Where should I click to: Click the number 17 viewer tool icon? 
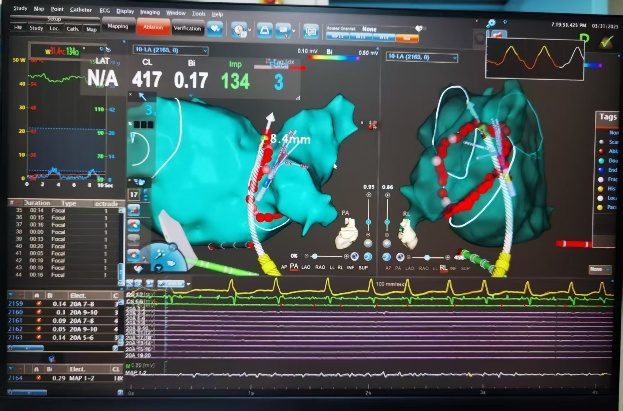pos(133,194)
